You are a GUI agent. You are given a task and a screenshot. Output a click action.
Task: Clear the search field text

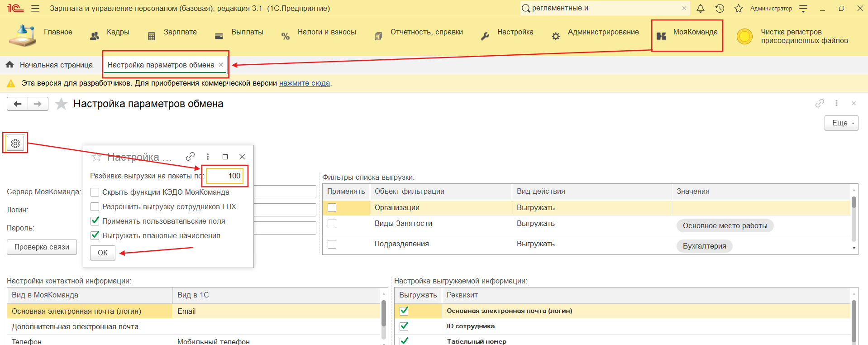pos(684,8)
